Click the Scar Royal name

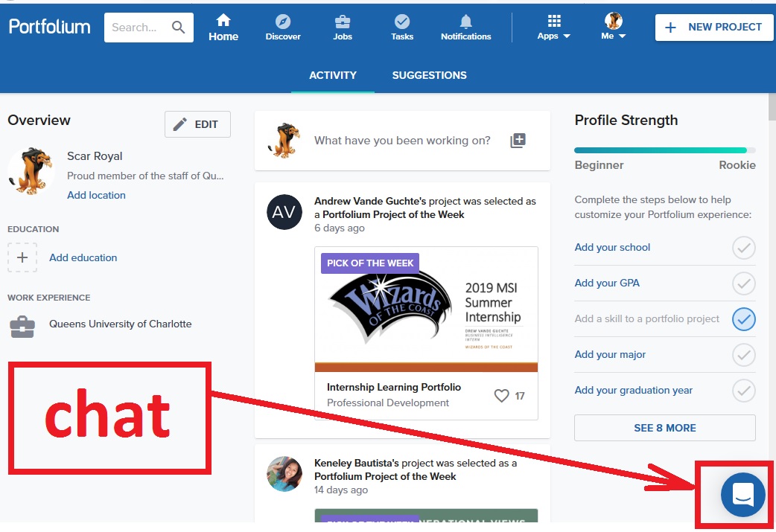[x=95, y=156]
